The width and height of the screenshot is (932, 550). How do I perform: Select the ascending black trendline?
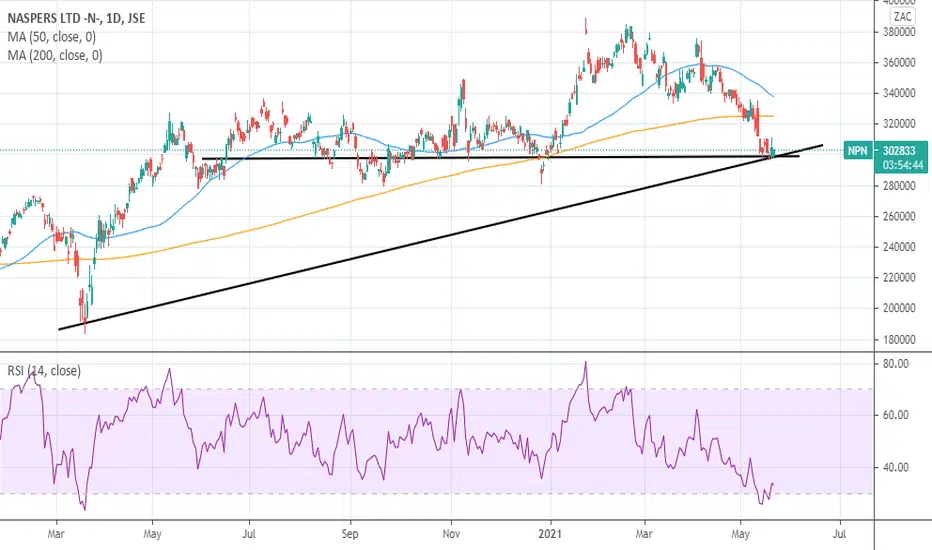440,237
